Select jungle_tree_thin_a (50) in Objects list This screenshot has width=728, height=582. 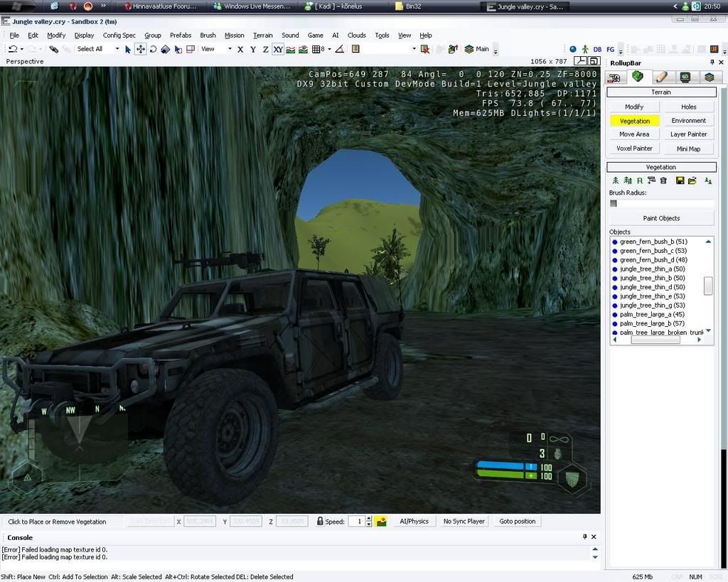coord(652,269)
